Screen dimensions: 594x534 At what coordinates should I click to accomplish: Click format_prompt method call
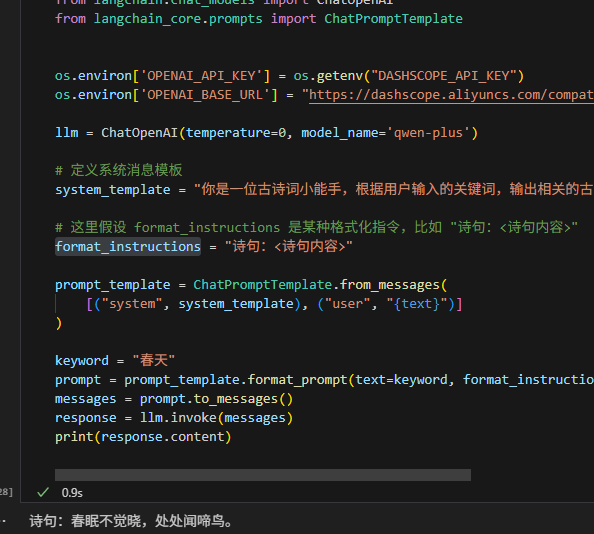297,379
